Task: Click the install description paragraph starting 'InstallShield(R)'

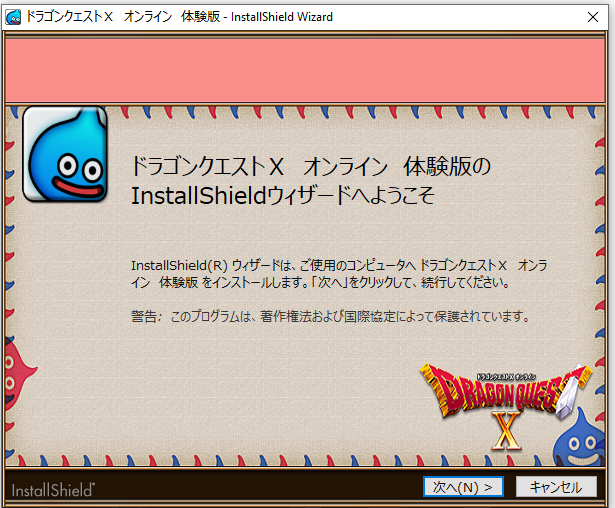Action: 339,274
